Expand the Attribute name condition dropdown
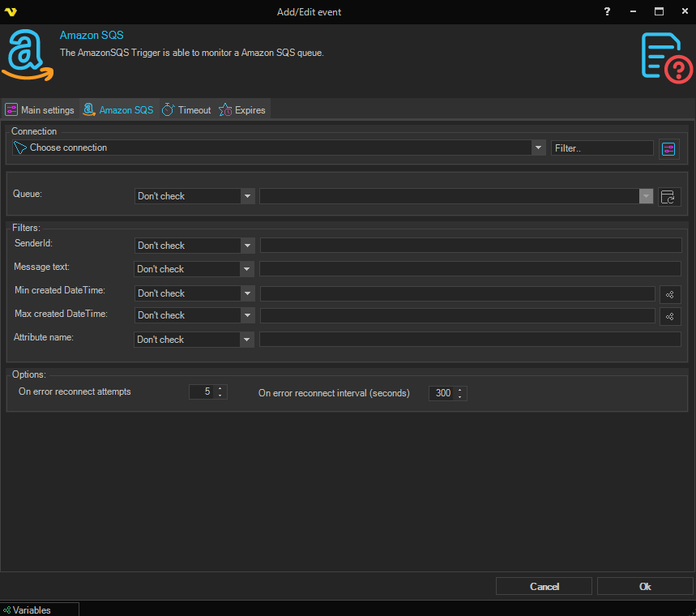This screenshot has height=616, width=696. (247, 340)
